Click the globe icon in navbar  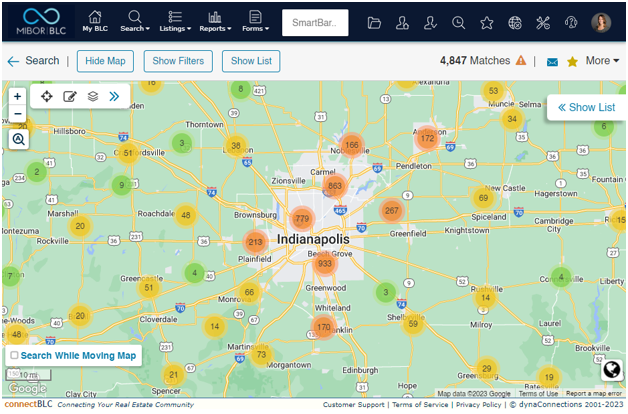tap(515, 23)
